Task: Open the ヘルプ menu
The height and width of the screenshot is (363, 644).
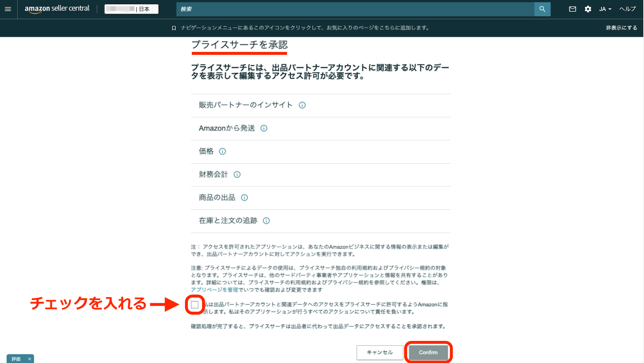Action: pos(627,9)
